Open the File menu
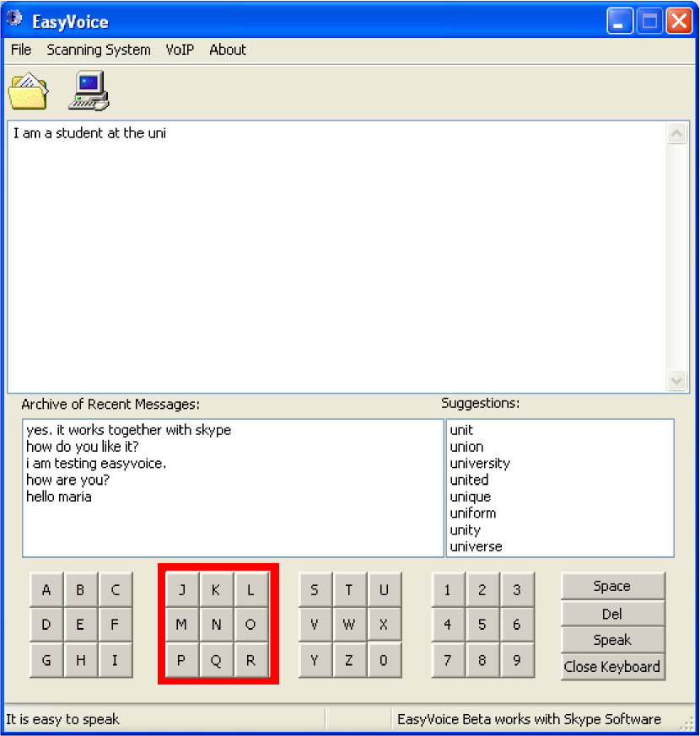700x736 pixels. tap(21, 50)
